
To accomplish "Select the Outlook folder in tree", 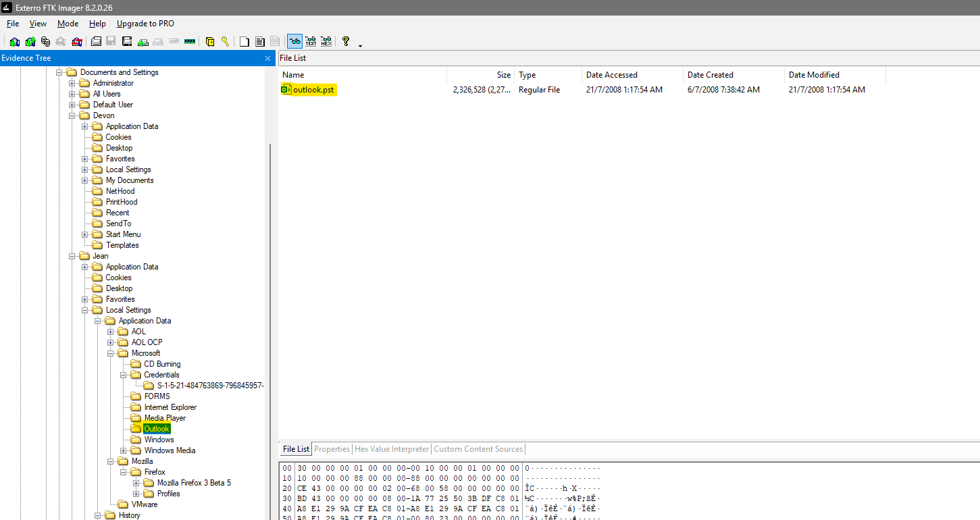I will (x=157, y=429).
